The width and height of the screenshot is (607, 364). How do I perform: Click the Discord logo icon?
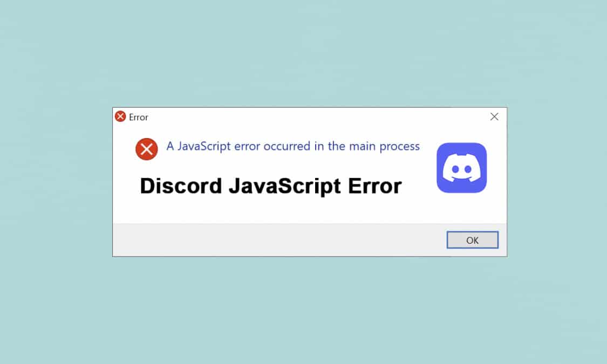461,168
